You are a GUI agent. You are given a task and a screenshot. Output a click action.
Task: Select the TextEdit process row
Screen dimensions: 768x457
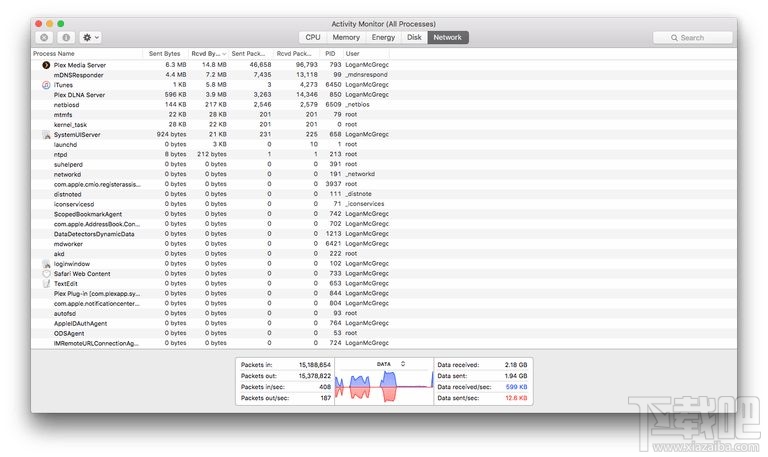click(384, 284)
